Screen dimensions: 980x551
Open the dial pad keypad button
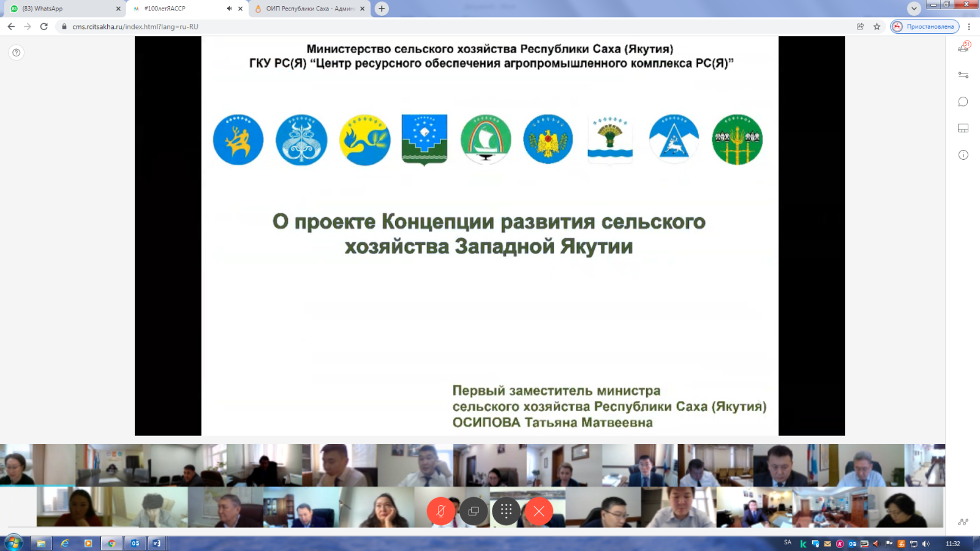click(x=506, y=511)
